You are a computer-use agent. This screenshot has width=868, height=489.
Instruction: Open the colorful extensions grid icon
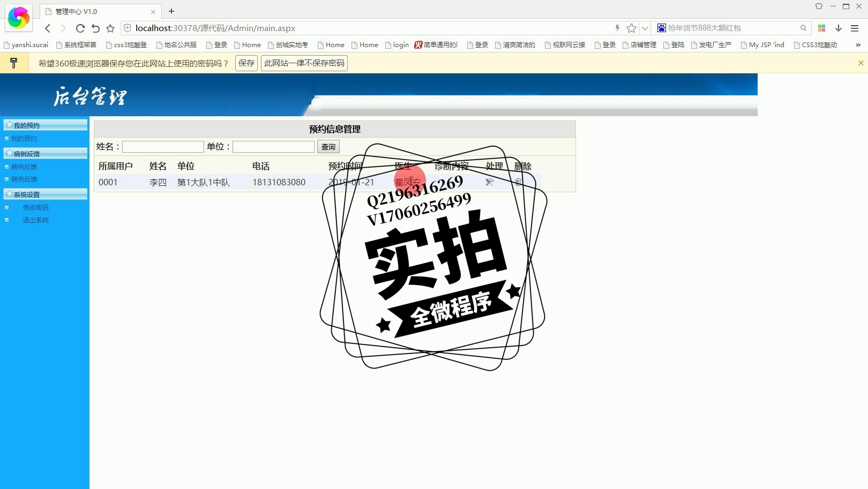(x=821, y=28)
